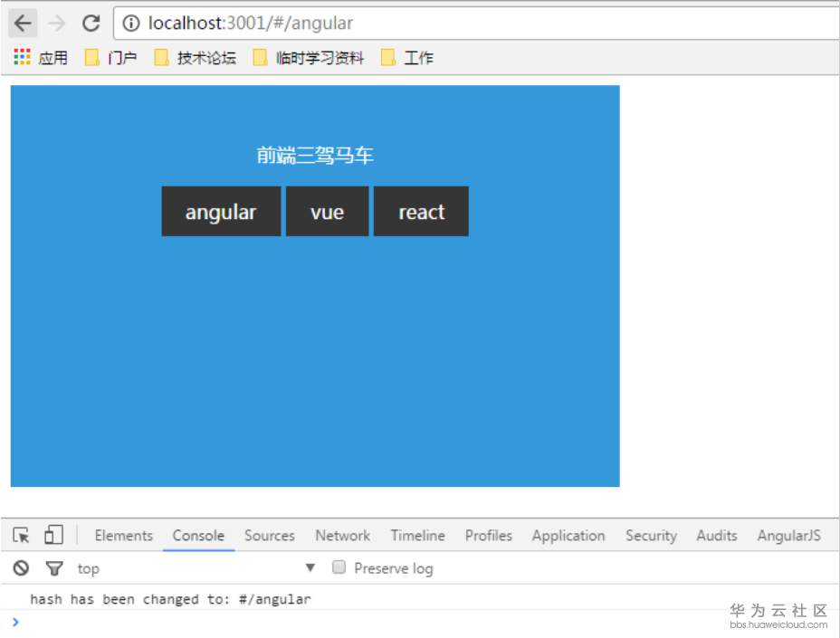
Task: Open the Profiles tab
Action: click(489, 535)
